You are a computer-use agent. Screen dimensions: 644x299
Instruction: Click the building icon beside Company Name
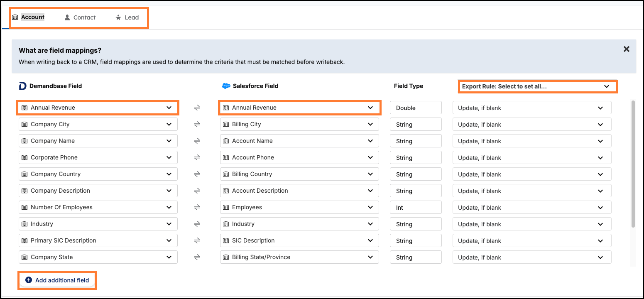pos(24,141)
